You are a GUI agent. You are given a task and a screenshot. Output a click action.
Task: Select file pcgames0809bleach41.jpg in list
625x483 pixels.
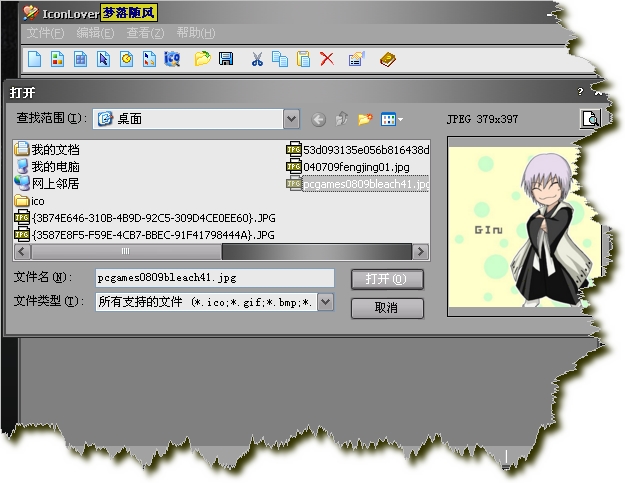tap(358, 184)
